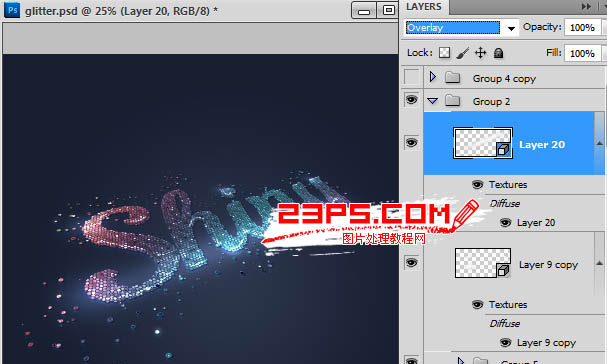The height and width of the screenshot is (364, 607).
Task: Toggle Textures visibility under Layer 9 copy
Action: coord(478,304)
